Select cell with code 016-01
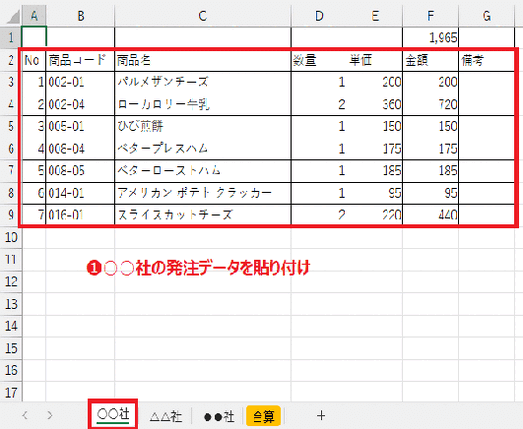Screen dimensions: 523x429 click(x=80, y=214)
